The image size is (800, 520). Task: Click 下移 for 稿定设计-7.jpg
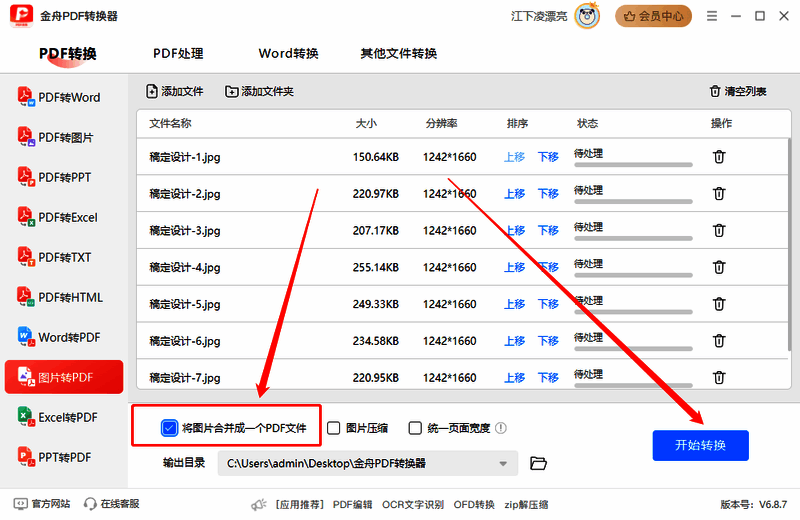point(548,377)
